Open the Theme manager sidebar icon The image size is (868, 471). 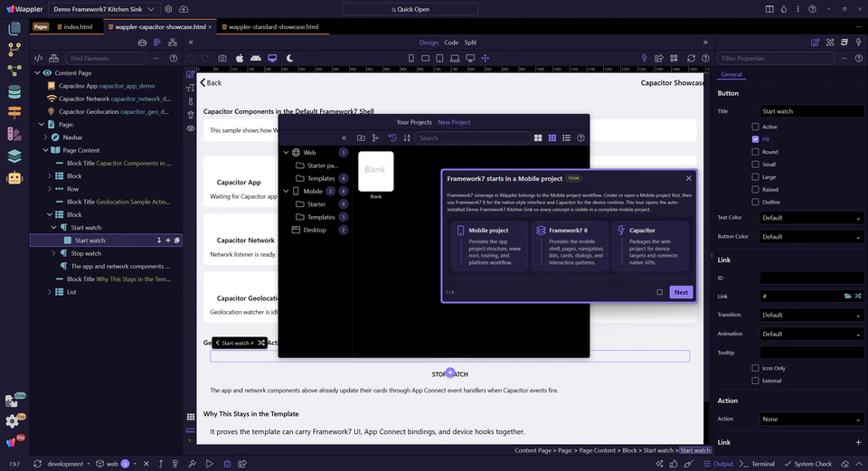point(15,134)
